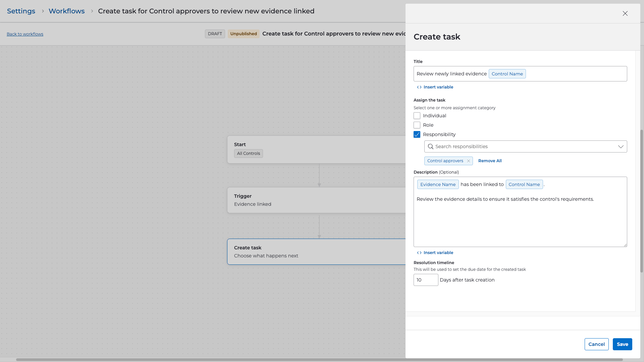Click the search magnifier in responsibilities field
Screen dimensions: 644x362
431,146
